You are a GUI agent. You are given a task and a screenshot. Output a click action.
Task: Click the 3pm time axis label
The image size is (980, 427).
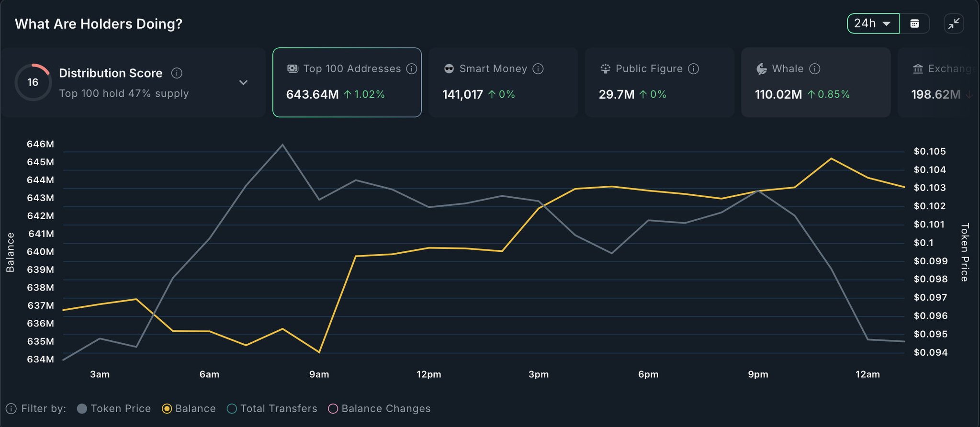point(539,374)
